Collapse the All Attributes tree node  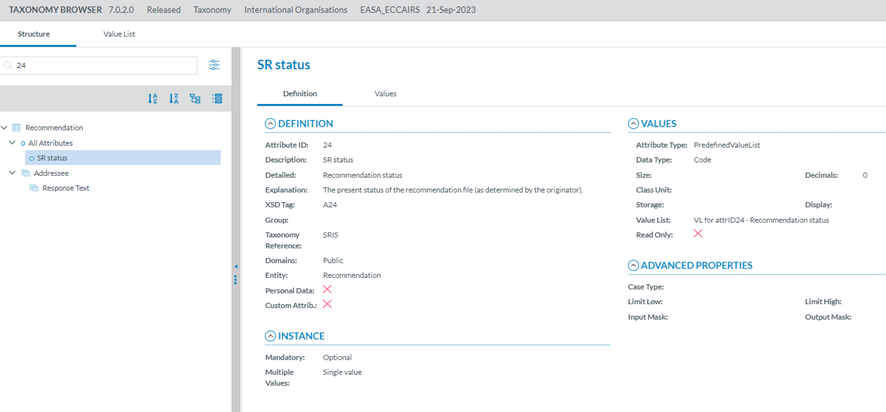pyautogui.click(x=12, y=143)
